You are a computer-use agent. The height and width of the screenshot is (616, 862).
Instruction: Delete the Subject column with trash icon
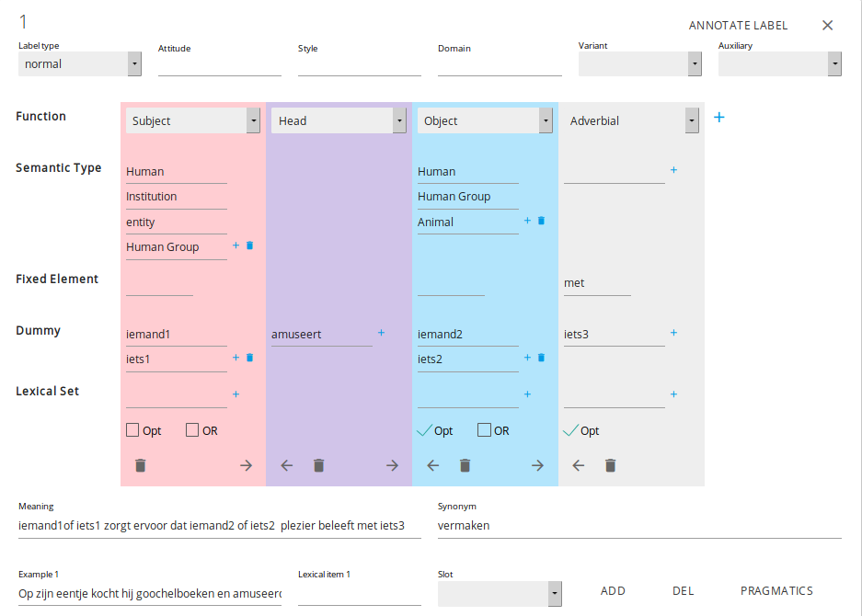(141, 465)
